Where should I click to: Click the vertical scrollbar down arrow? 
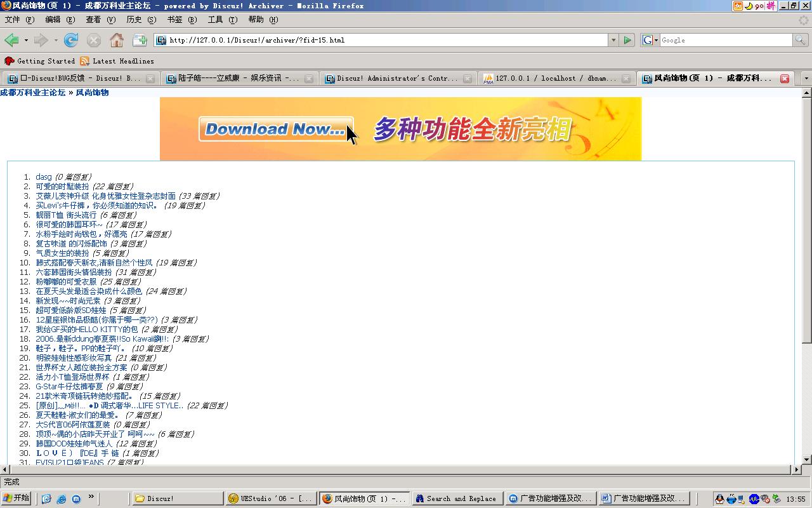[806, 459]
